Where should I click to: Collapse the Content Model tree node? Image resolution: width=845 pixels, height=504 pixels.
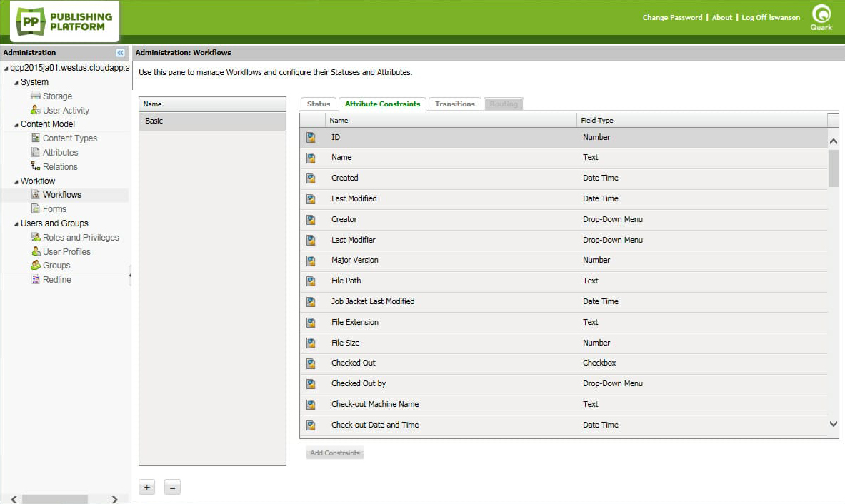[16, 125]
